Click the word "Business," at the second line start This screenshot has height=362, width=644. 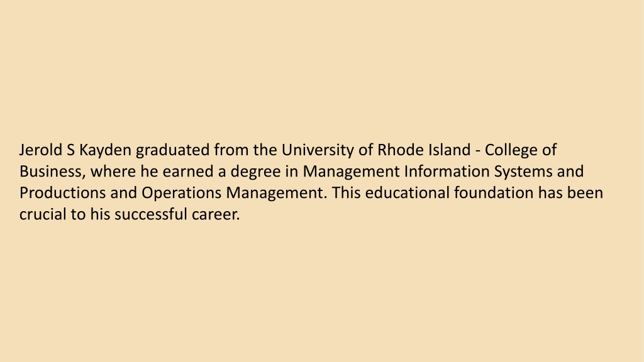(53, 172)
